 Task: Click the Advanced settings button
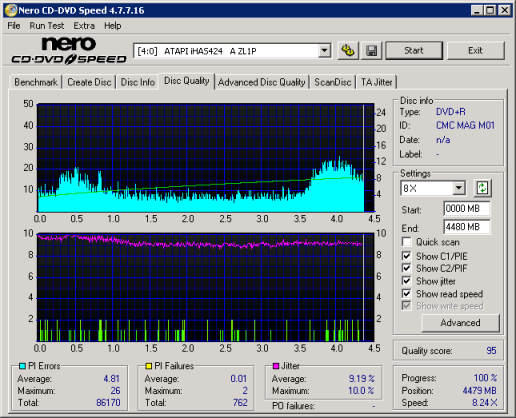click(460, 323)
